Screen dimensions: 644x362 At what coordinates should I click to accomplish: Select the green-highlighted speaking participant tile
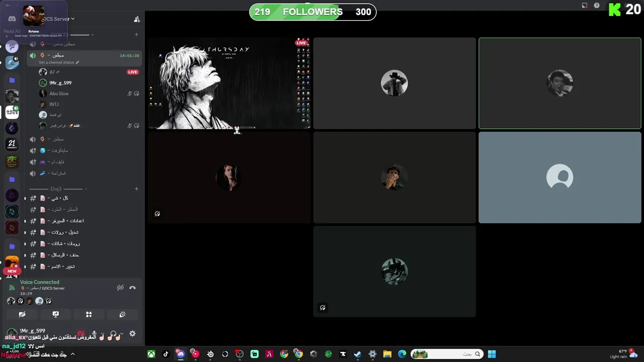pos(560,83)
